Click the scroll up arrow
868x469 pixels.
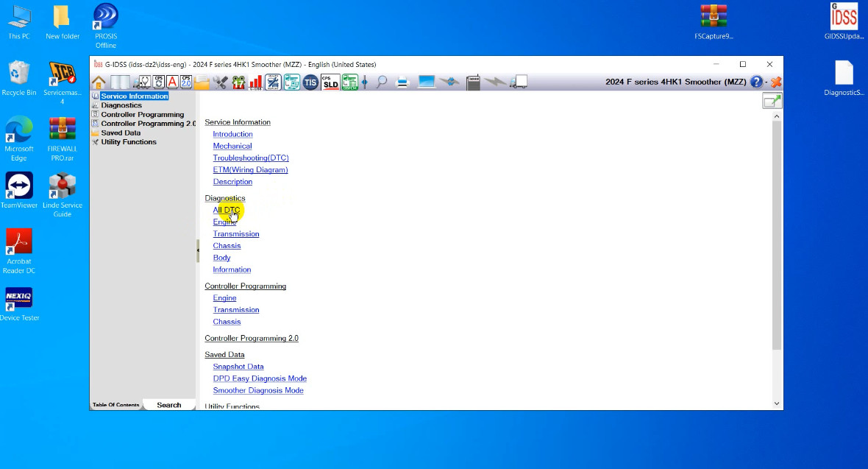[777, 116]
